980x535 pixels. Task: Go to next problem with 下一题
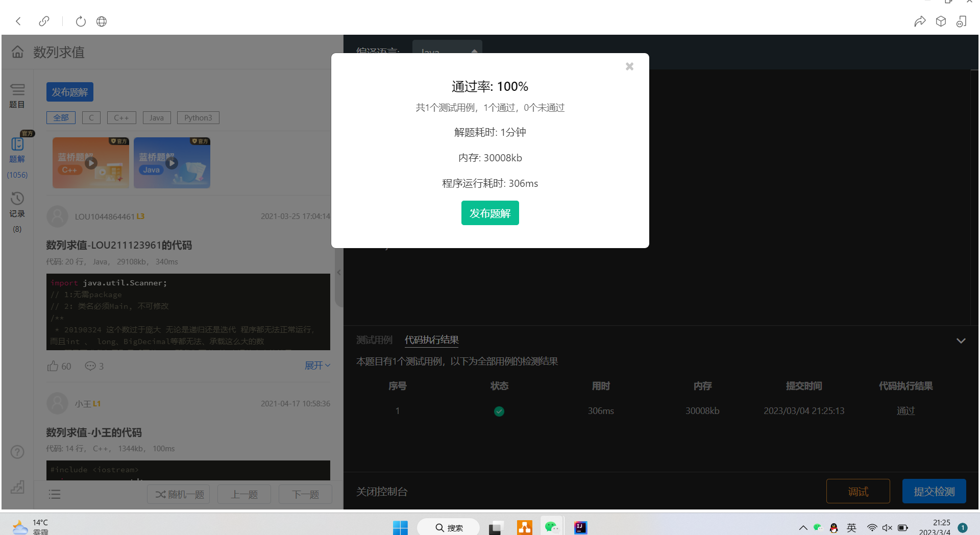click(305, 494)
